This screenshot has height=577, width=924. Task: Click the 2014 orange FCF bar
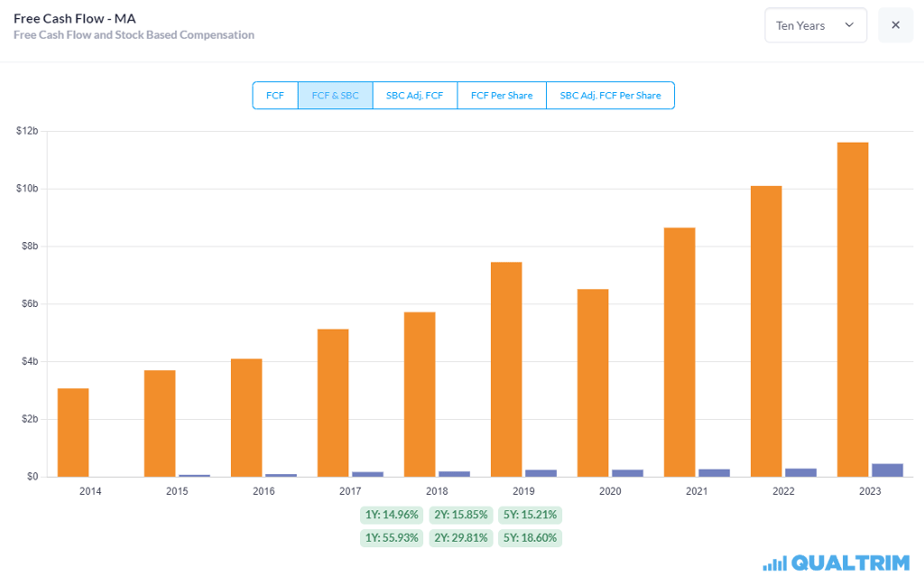click(73, 432)
